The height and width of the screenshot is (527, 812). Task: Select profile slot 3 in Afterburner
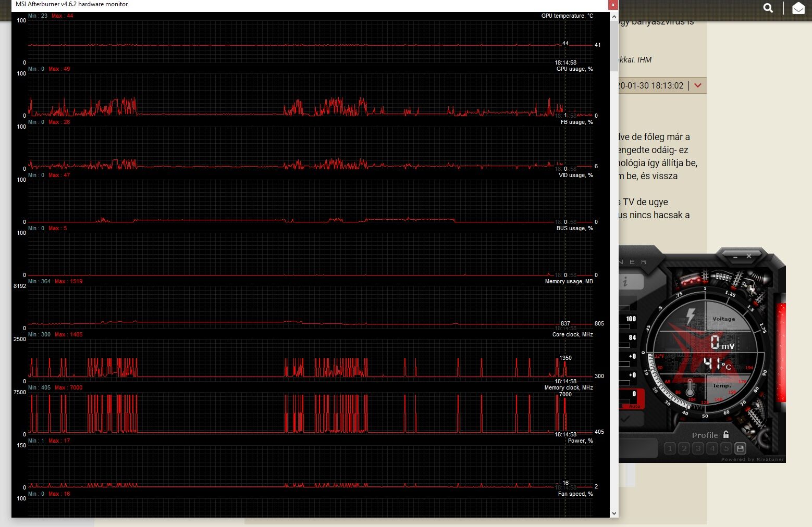(x=698, y=448)
